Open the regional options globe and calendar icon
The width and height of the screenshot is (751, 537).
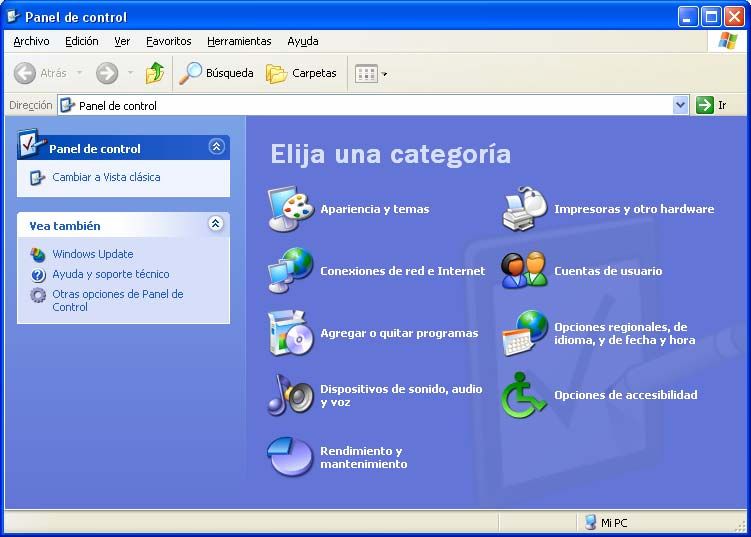524,333
